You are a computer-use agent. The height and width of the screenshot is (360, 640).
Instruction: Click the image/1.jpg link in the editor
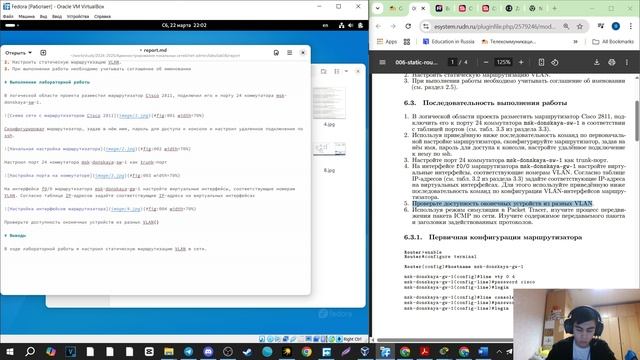pyautogui.click(x=134, y=116)
